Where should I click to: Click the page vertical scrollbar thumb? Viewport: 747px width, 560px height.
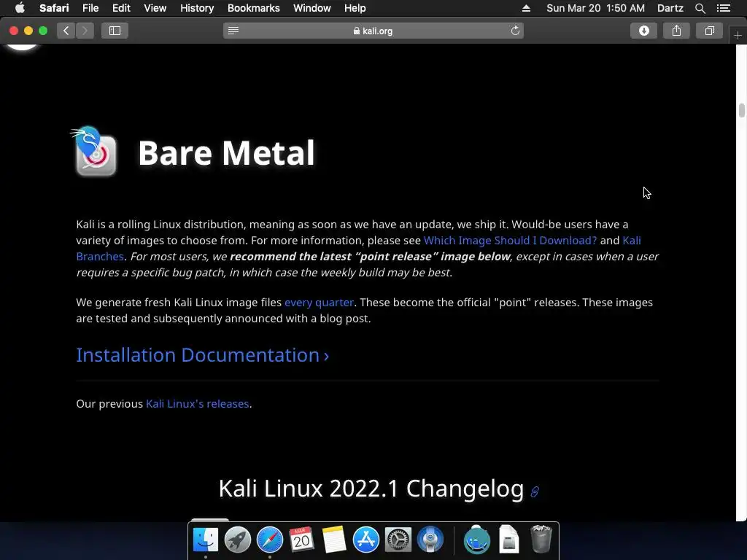coord(742,110)
